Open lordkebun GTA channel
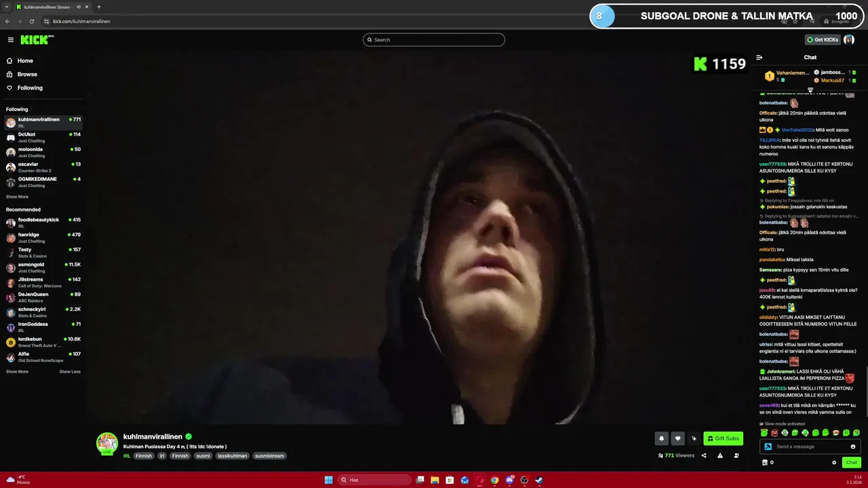This screenshot has height=488, width=868. click(43, 342)
